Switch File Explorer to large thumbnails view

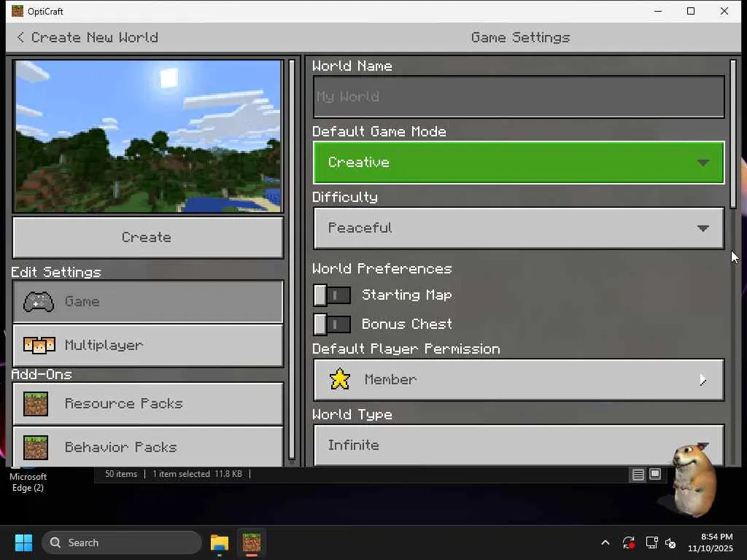tap(655, 474)
